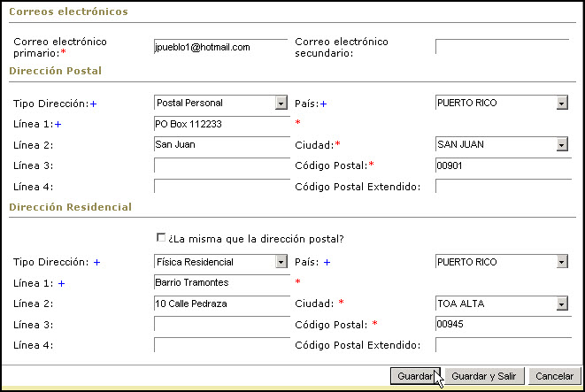Select residential Línea 2 field '10 Calle Pedraza'
The height and width of the screenshot is (392, 585).
[221, 304]
